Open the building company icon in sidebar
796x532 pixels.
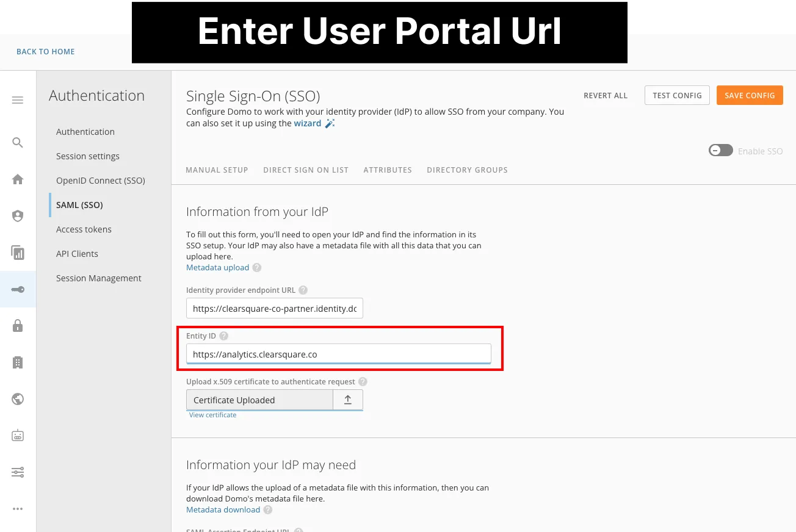[18, 362]
